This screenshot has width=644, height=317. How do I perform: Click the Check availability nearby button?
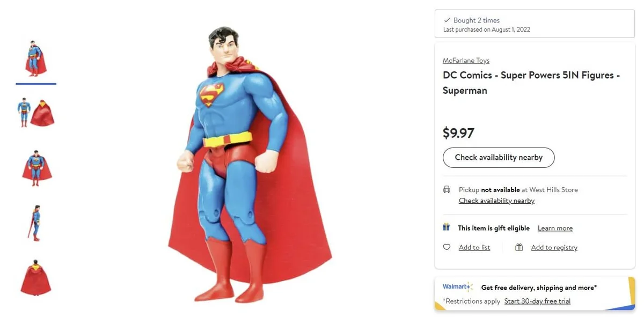coord(498,157)
